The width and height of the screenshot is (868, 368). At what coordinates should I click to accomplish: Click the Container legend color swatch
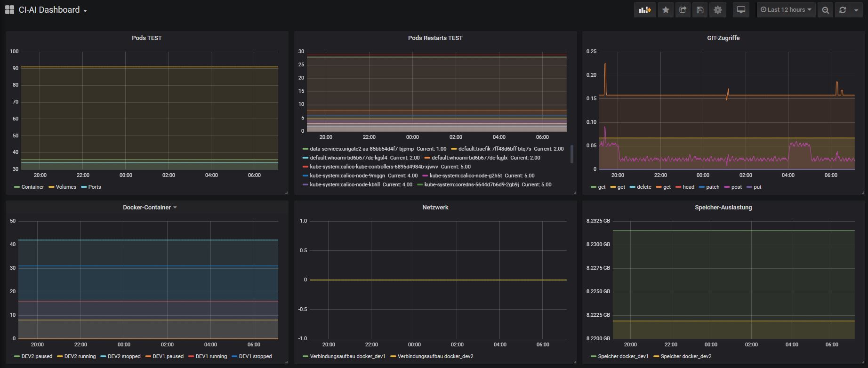pyautogui.click(x=17, y=187)
